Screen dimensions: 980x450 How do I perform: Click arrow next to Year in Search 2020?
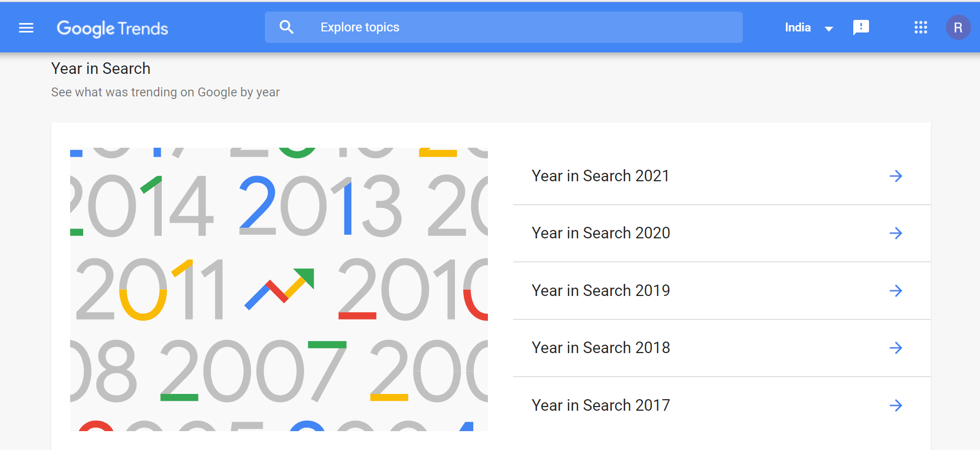click(896, 233)
